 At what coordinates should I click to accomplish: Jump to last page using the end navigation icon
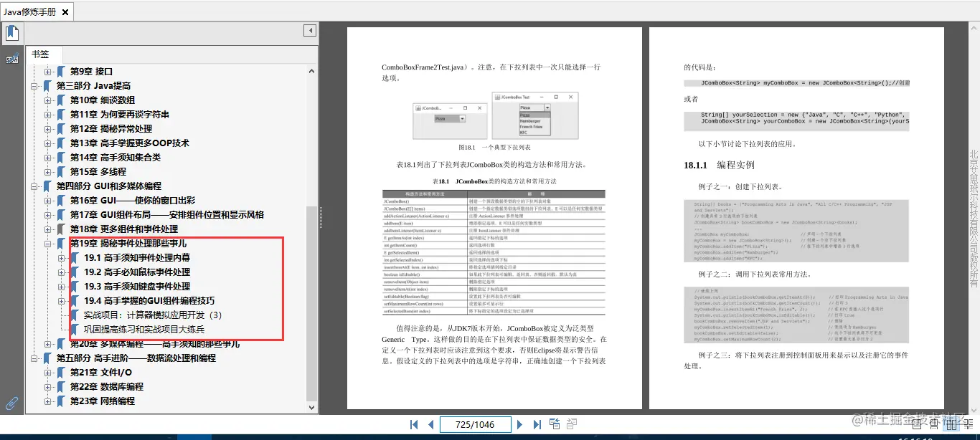pyautogui.click(x=537, y=424)
